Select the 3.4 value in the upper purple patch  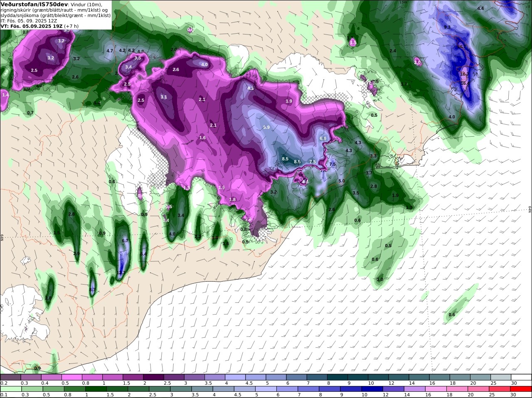(128, 67)
